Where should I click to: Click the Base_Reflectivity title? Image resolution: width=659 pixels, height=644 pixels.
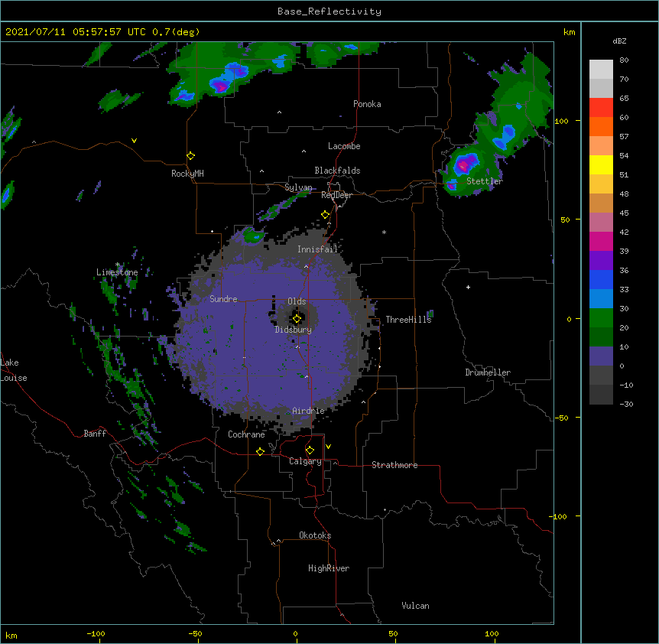point(329,11)
